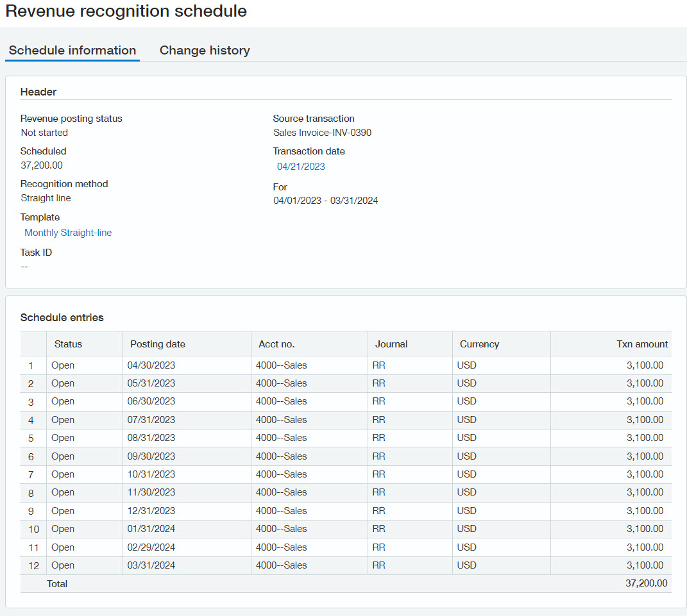Click the Currency column header
687x616 pixels.
[x=479, y=344]
